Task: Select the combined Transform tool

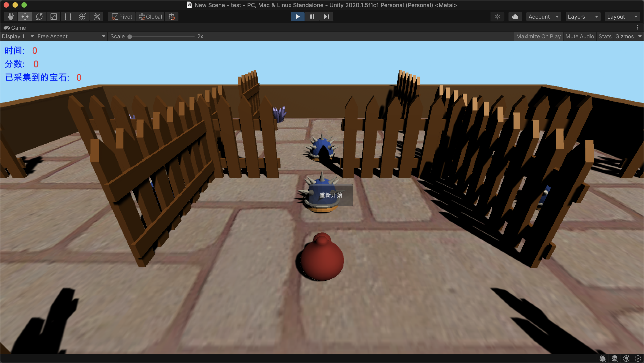Action: [82, 17]
